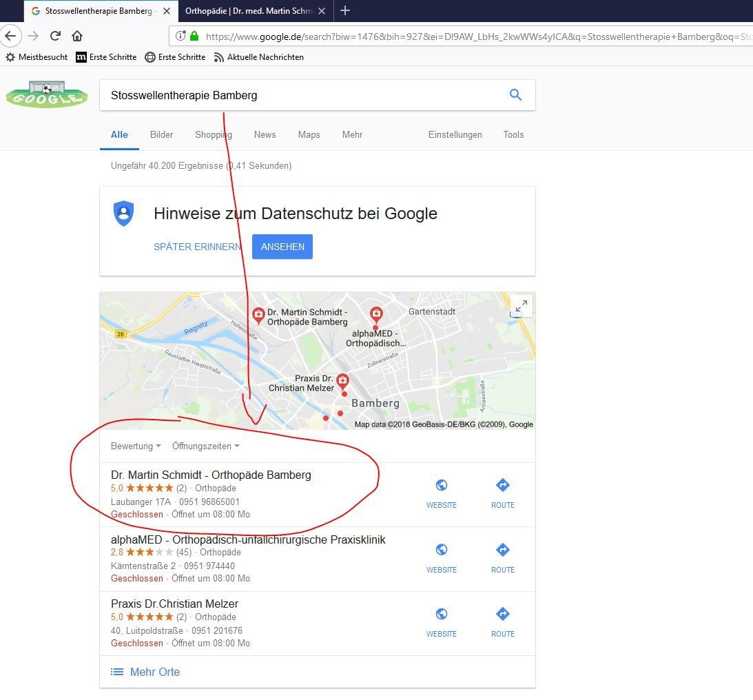Image resolution: width=753 pixels, height=700 pixels.
Task: Reload the current page
Action: (55, 36)
